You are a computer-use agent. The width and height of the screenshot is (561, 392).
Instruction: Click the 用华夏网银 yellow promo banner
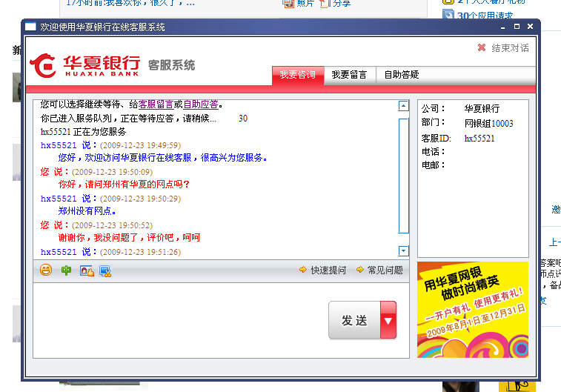[x=473, y=310]
